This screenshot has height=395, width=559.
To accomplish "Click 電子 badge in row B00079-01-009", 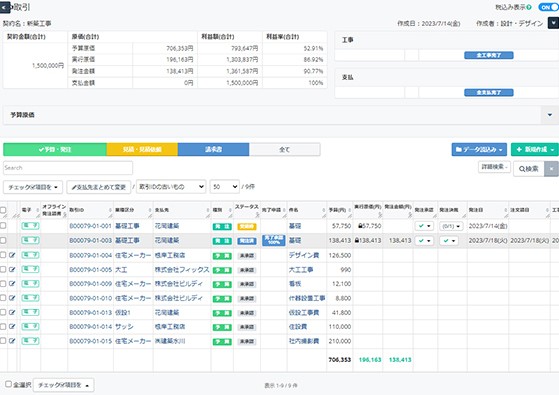I will pyautogui.click(x=30, y=284).
